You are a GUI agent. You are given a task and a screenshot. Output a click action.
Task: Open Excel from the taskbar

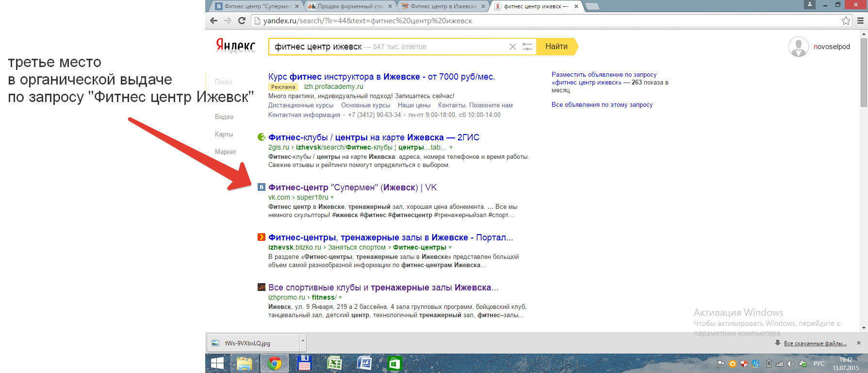334,363
